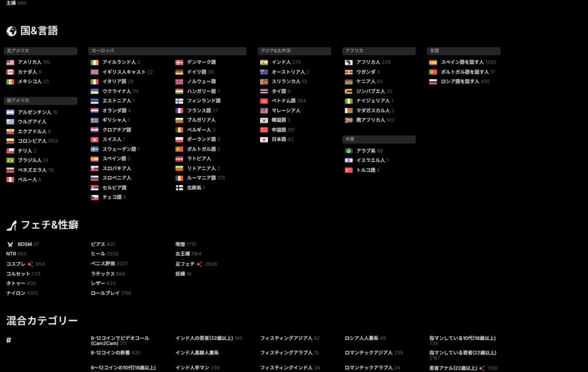Select the Indian flag next to インド人
Image resolution: width=588 pixels, height=372 pixels.
pos(264,62)
